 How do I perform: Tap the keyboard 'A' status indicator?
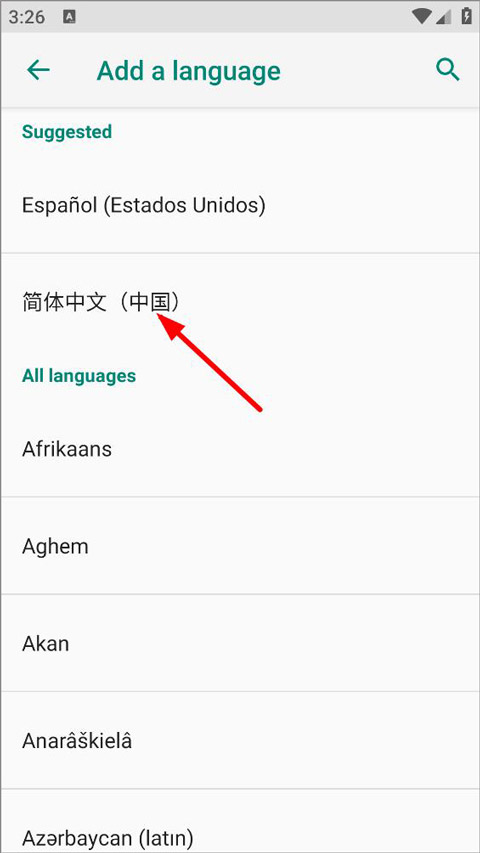[69, 17]
